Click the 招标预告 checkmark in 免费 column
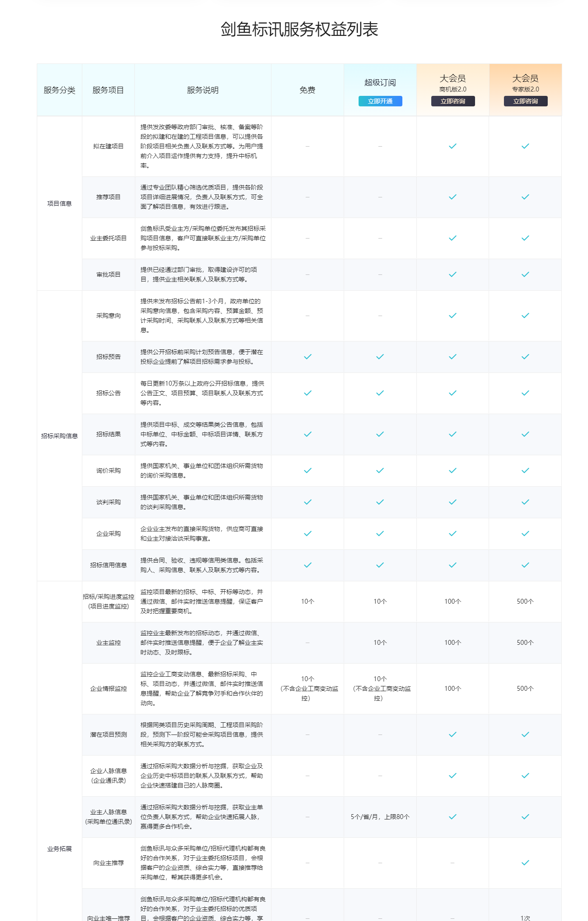588x921 pixels. 307,357
